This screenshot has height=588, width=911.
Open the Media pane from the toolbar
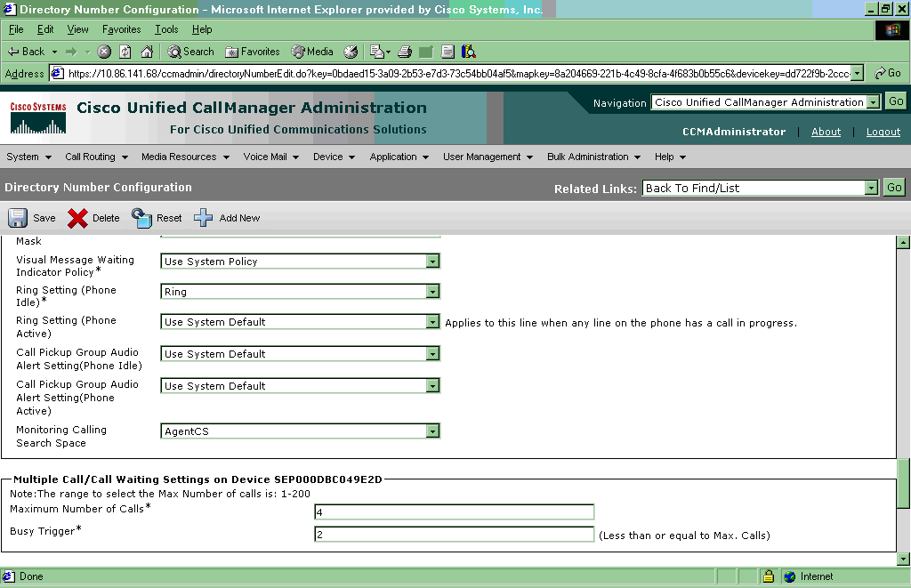pos(312,52)
